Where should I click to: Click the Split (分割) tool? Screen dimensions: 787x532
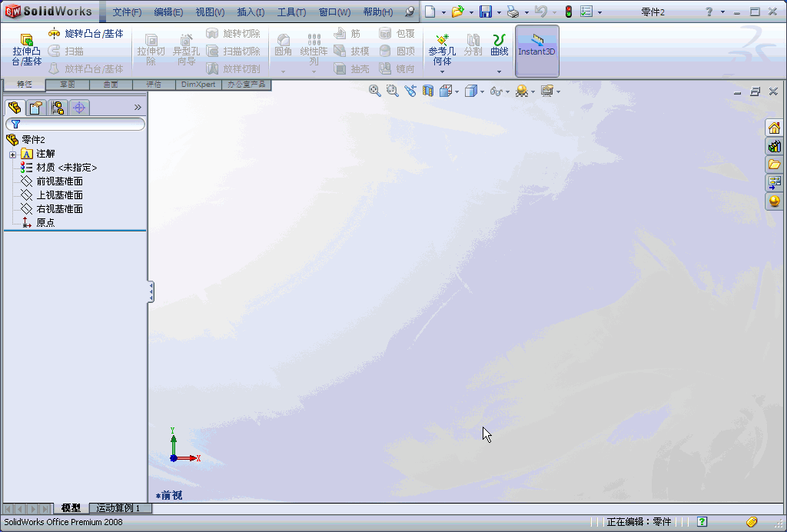[x=473, y=45]
